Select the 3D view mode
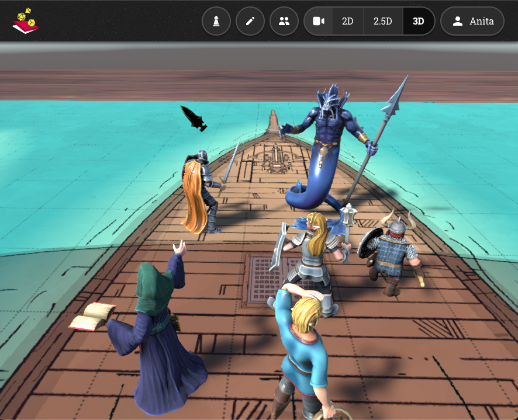Viewport: 518px width, 420px height. (x=418, y=21)
